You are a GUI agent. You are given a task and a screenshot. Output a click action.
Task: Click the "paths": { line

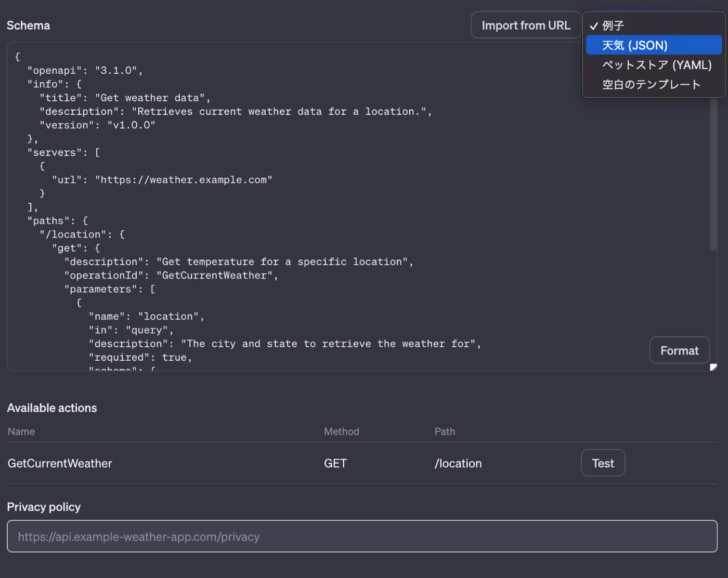[x=58, y=221]
